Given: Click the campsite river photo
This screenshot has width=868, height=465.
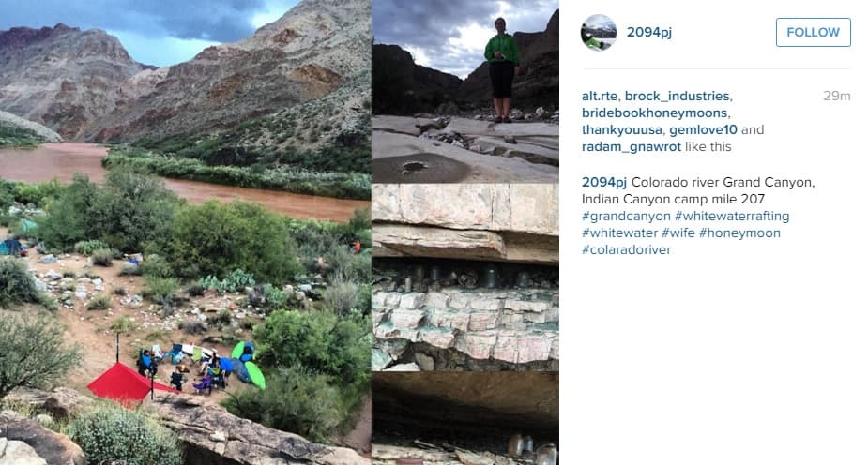Looking at the screenshot, I should (x=186, y=232).
